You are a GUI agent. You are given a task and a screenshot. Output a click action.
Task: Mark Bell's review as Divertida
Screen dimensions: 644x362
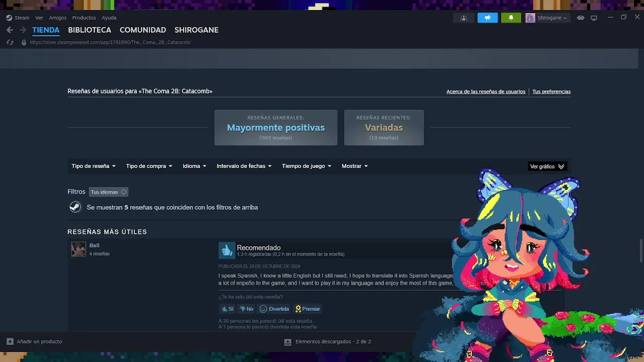(x=274, y=309)
